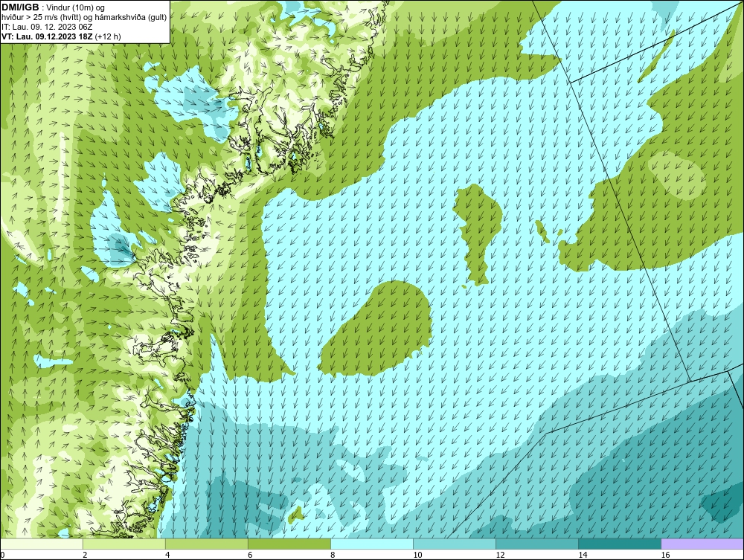Click the legend scale label "4"
This screenshot has height=560, width=744.
click(167, 555)
